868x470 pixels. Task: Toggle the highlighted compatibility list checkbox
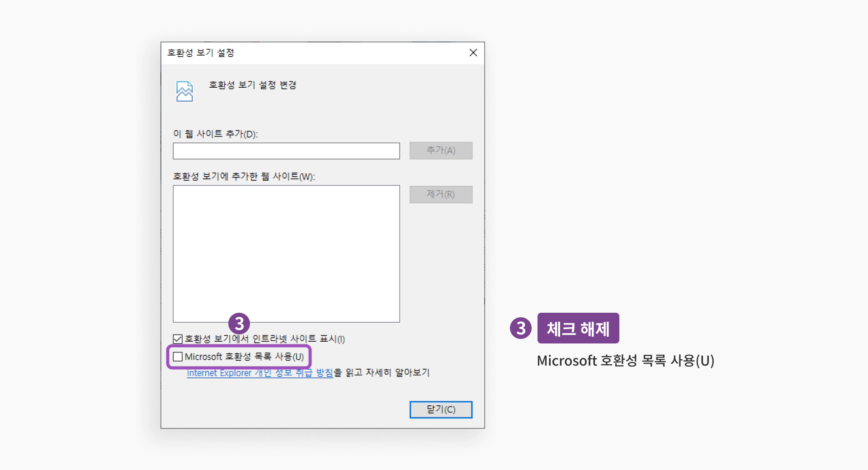177,357
